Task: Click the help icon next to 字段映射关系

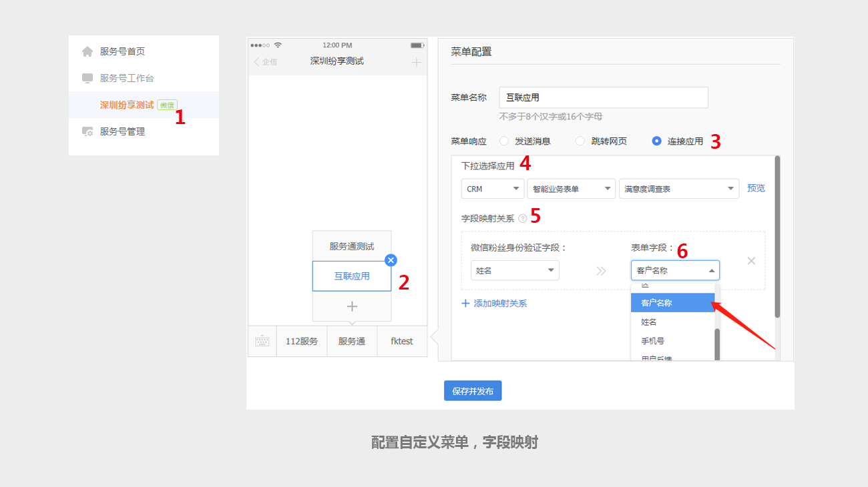Action: [522, 218]
